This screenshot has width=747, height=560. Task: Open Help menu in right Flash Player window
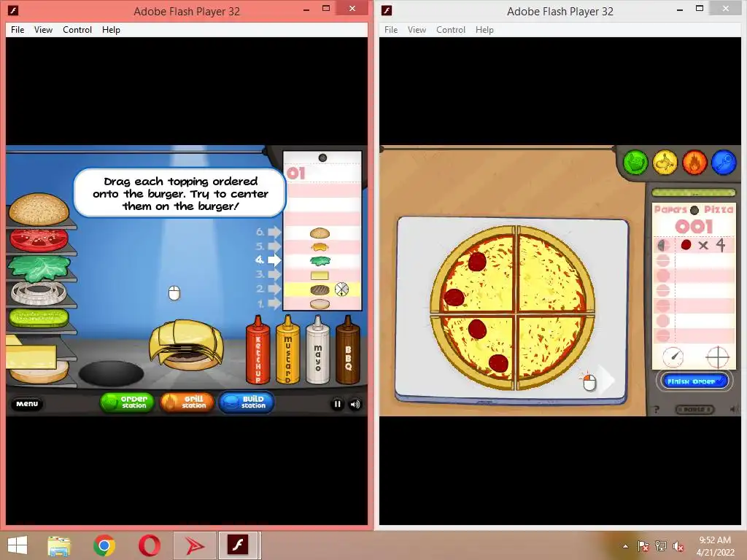click(484, 29)
